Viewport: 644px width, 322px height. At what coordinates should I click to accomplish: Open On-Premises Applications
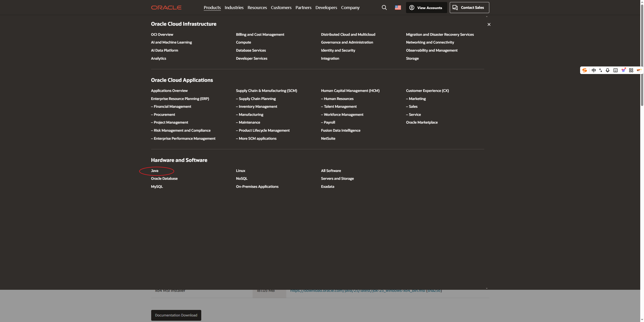tap(257, 187)
